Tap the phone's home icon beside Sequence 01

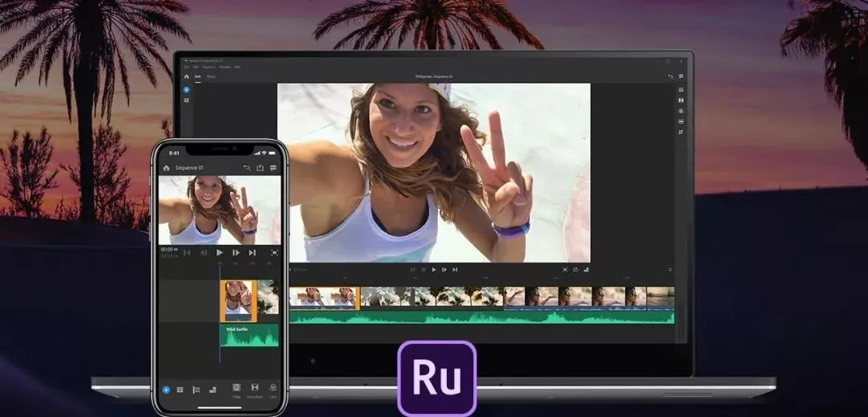tap(166, 168)
